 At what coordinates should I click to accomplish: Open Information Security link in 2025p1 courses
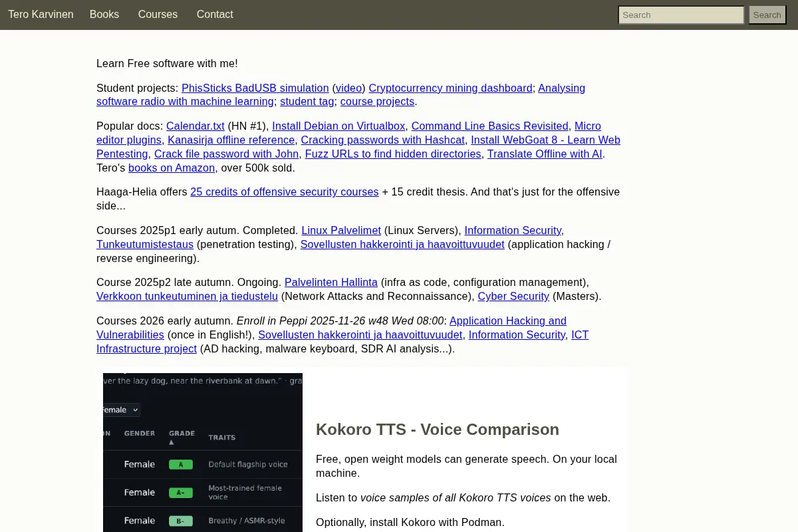[x=513, y=230]
